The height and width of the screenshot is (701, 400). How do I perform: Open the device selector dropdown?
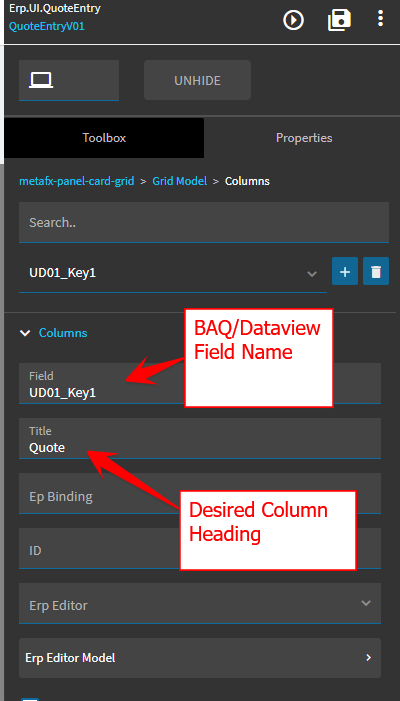tap(69, 80)
